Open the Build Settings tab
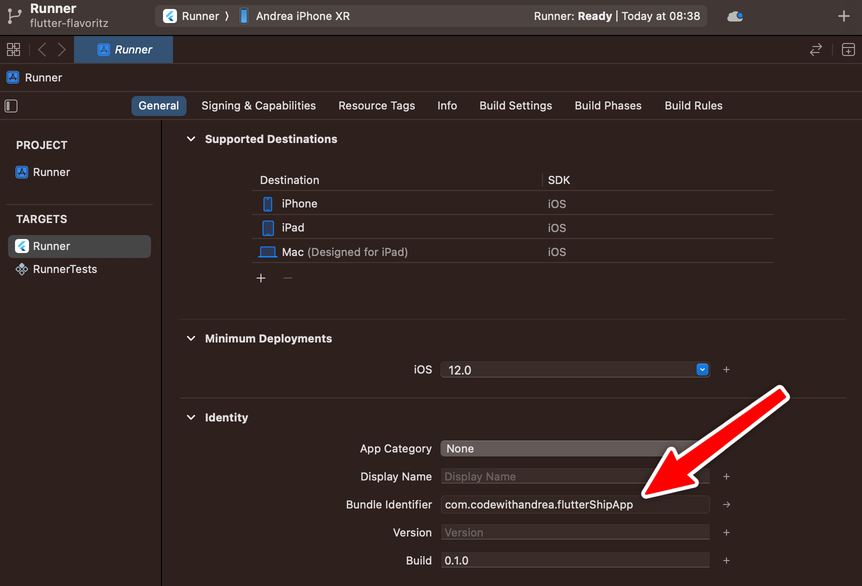The height and width of the screenshot is (586, 862). tap(516, 106)
